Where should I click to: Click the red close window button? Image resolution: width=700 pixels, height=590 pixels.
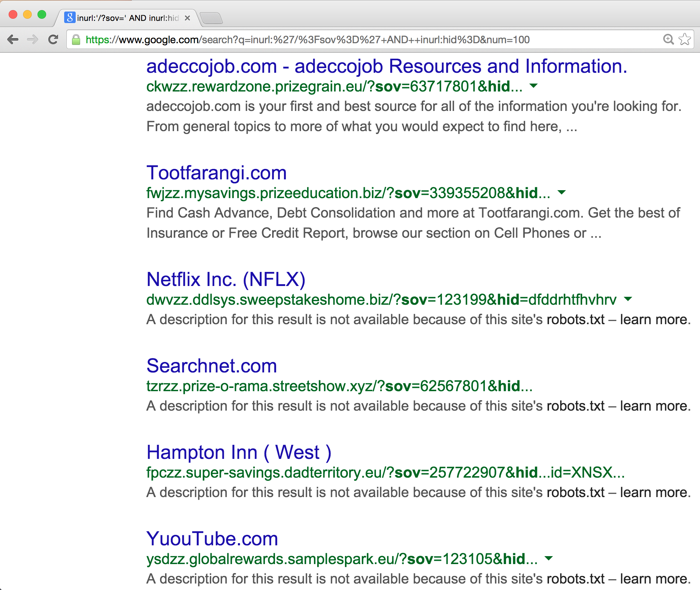13,14
